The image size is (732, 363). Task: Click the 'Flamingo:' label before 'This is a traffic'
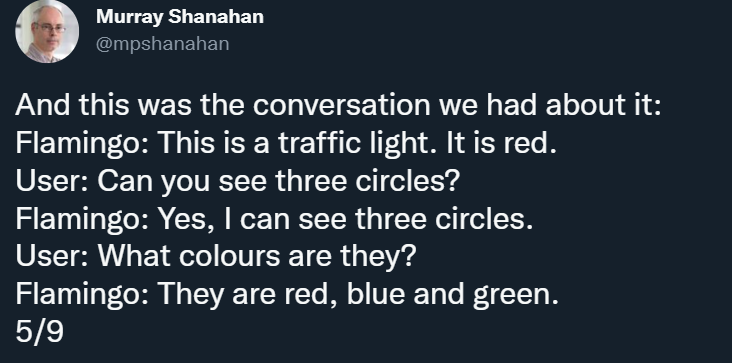tap(82, 143)
